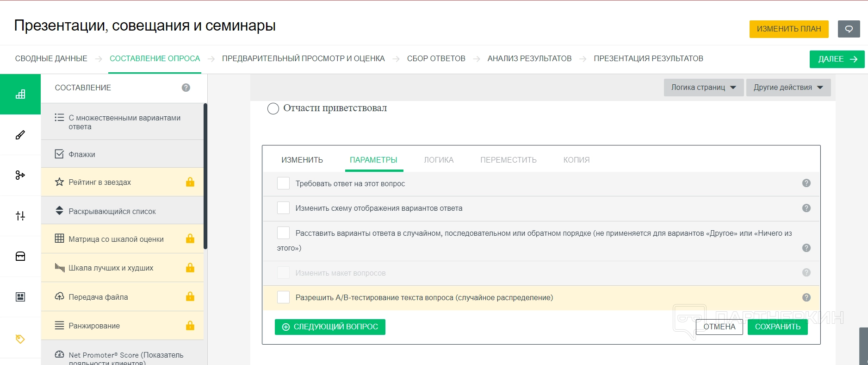The image size is (868, 365).
Task: Click the СОХРАНИТЬ button
Action: [x=777, y=327]
